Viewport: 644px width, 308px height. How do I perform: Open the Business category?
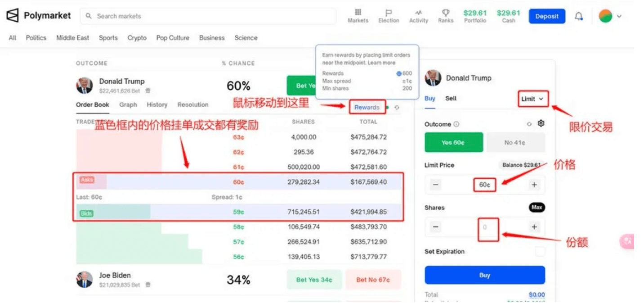[x=212, y=38]
